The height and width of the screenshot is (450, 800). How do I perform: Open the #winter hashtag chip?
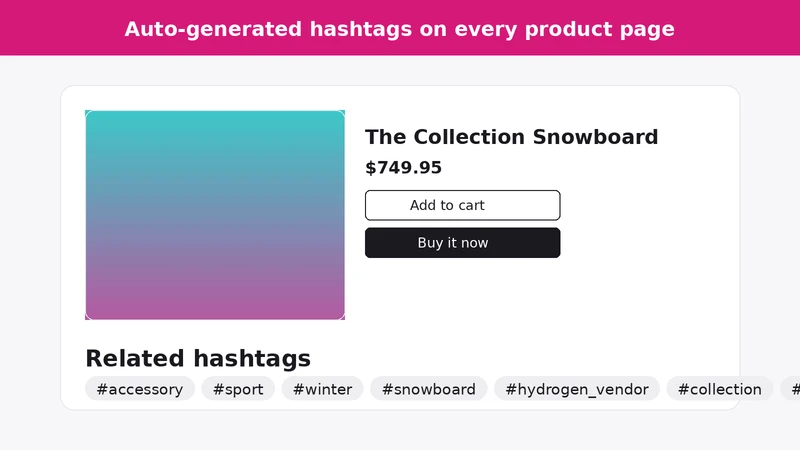tap(322, 389)
